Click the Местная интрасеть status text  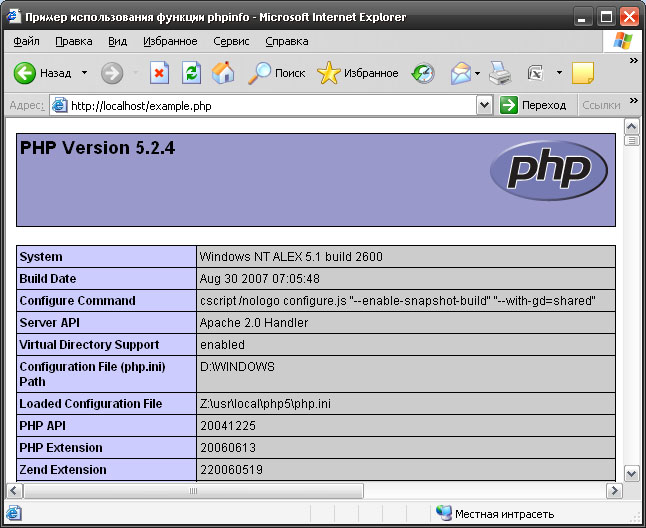[x=504, y=514]
